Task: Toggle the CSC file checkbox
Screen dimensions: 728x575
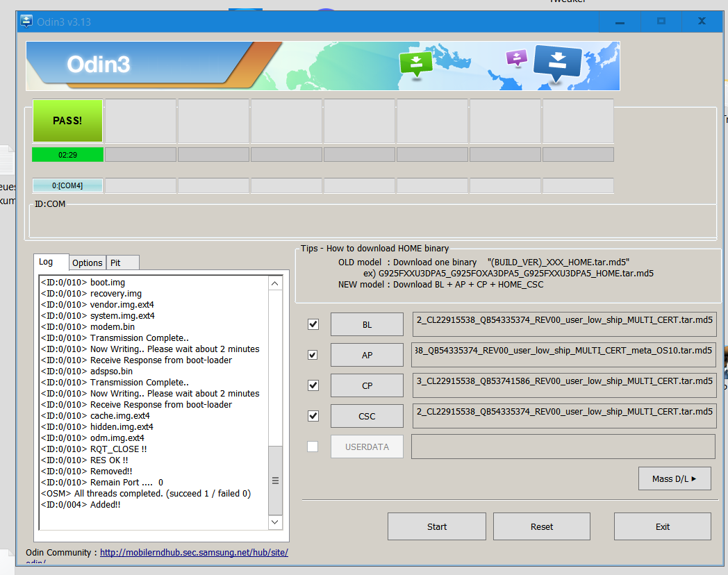Action: click(x=313, y=416)
